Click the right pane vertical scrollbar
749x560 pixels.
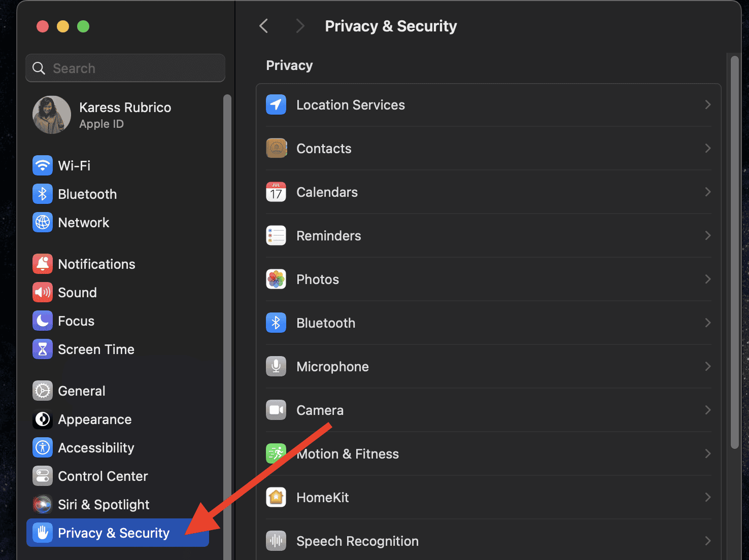tap(734, 254)
